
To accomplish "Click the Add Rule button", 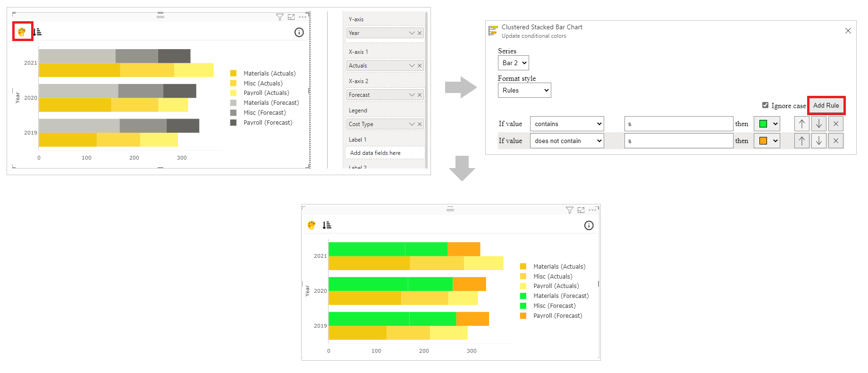I will (826, 105).
